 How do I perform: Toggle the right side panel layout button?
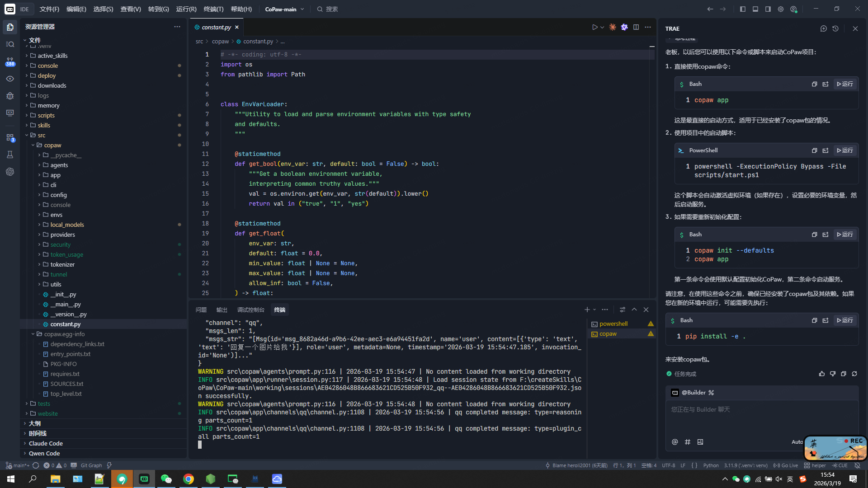(768, 9)
